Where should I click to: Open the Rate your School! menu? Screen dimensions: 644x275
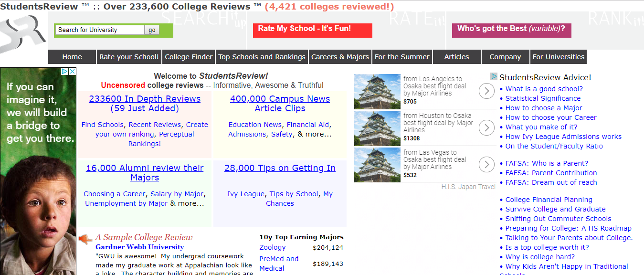point(129,57)
